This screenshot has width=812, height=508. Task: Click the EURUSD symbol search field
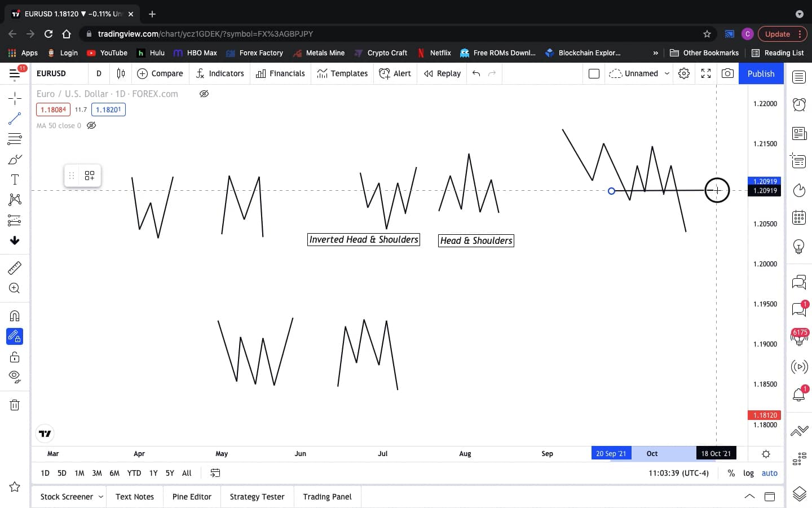pos(59,73)
